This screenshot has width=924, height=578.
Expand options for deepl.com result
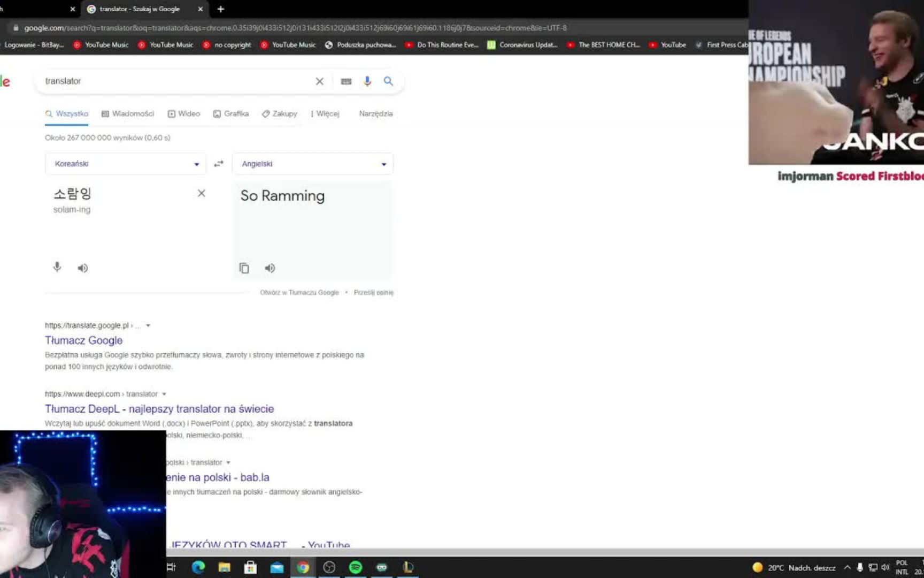tap(164, 394)
